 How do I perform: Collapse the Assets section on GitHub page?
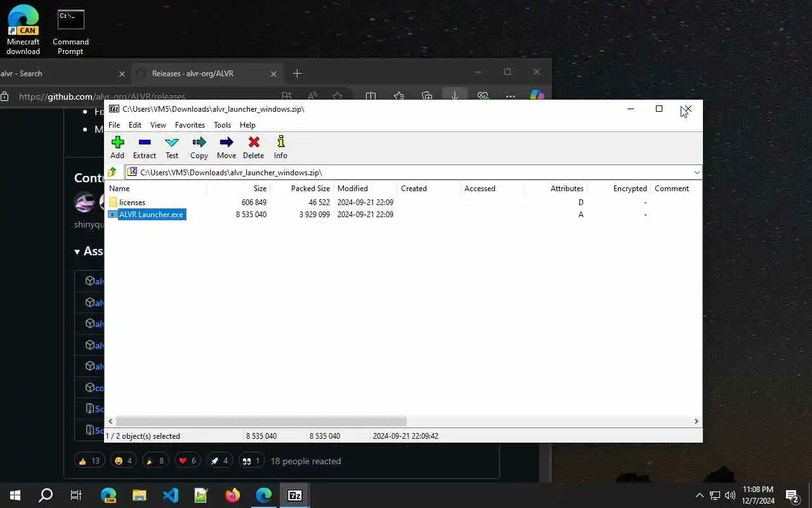(x=89, y=251)
